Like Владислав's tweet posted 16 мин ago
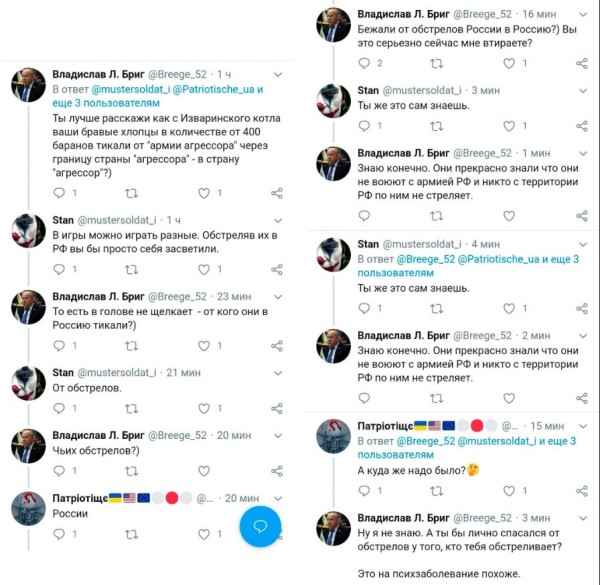This screenshot has height=585, width=600. point(509,64)
